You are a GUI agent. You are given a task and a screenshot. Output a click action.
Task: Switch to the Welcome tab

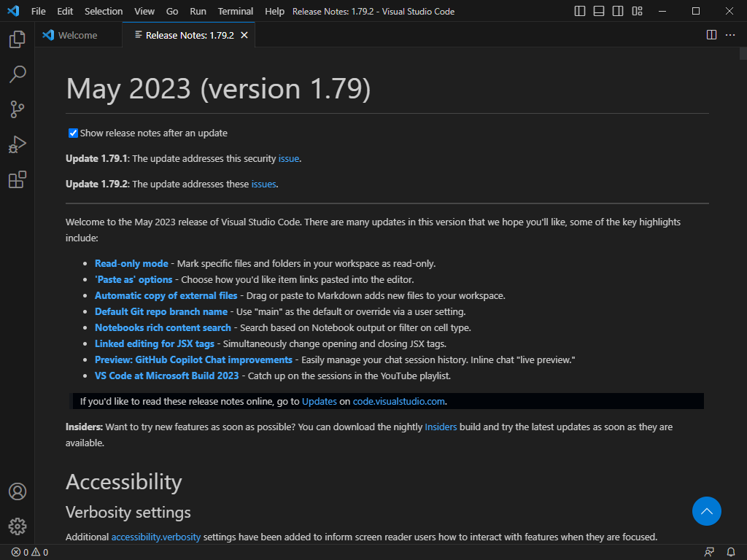pos(78,35)
